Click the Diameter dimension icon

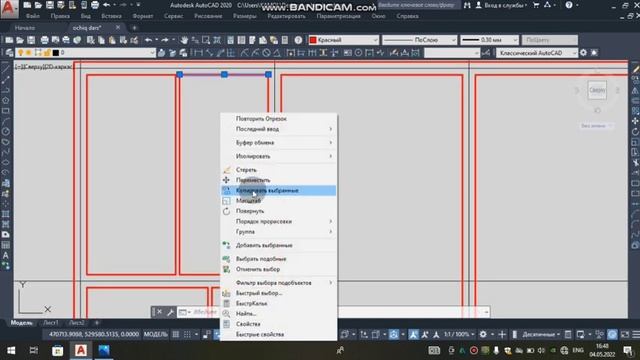[267, 53]
